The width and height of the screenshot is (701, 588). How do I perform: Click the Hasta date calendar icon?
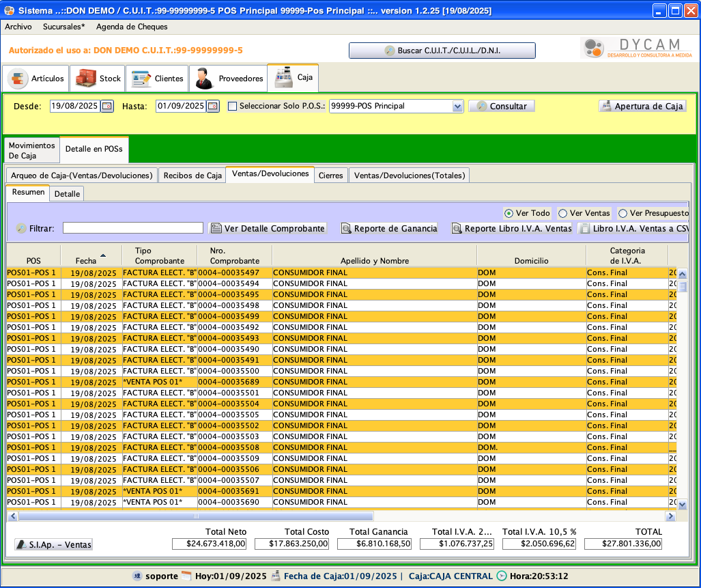(213, 106)
